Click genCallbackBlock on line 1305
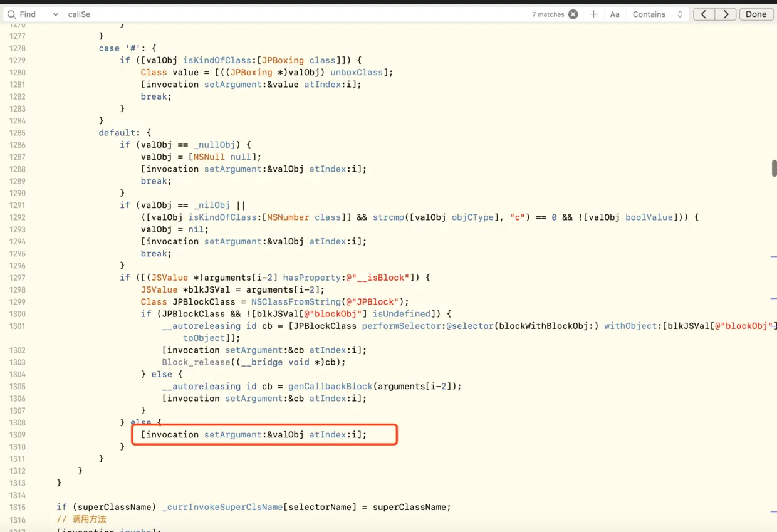This screenshot has width=777, height=532. pos(330,387)
